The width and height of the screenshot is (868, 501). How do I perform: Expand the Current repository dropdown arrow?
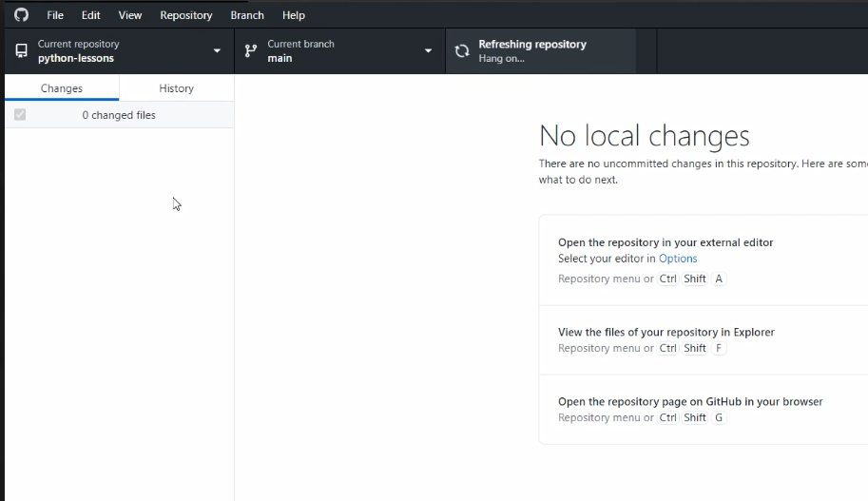tap(217, 51)
